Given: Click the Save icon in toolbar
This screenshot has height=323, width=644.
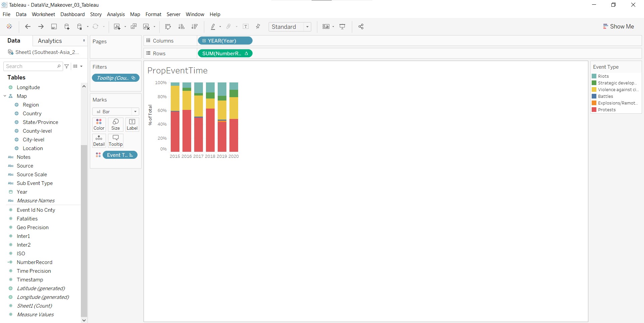Looking at the screenshot, I should coord(54,27).
